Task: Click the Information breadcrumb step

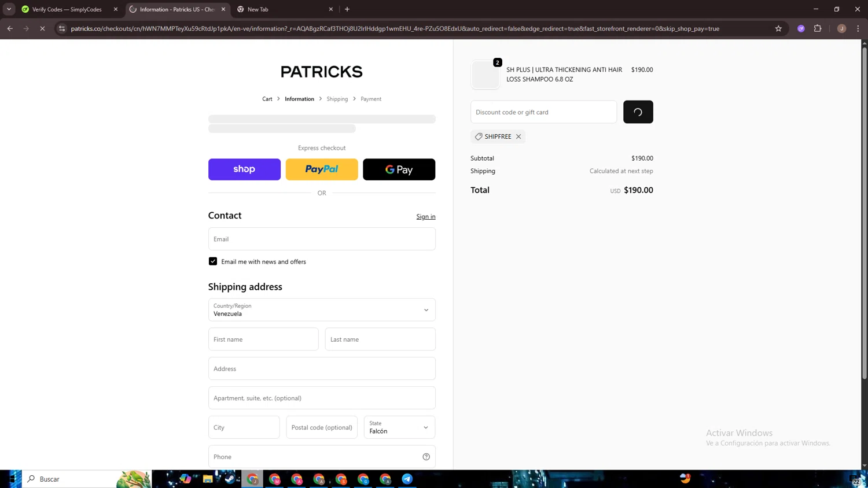Action: (299, 99)
